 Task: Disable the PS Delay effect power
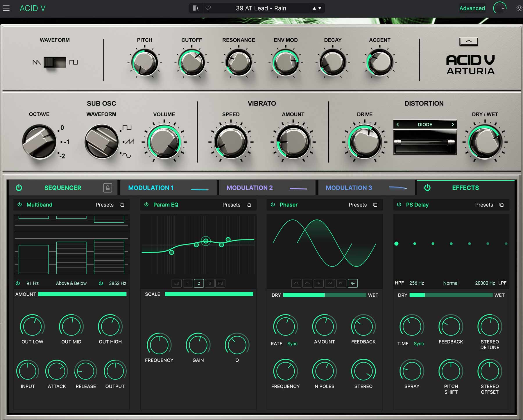coord(399,204)
